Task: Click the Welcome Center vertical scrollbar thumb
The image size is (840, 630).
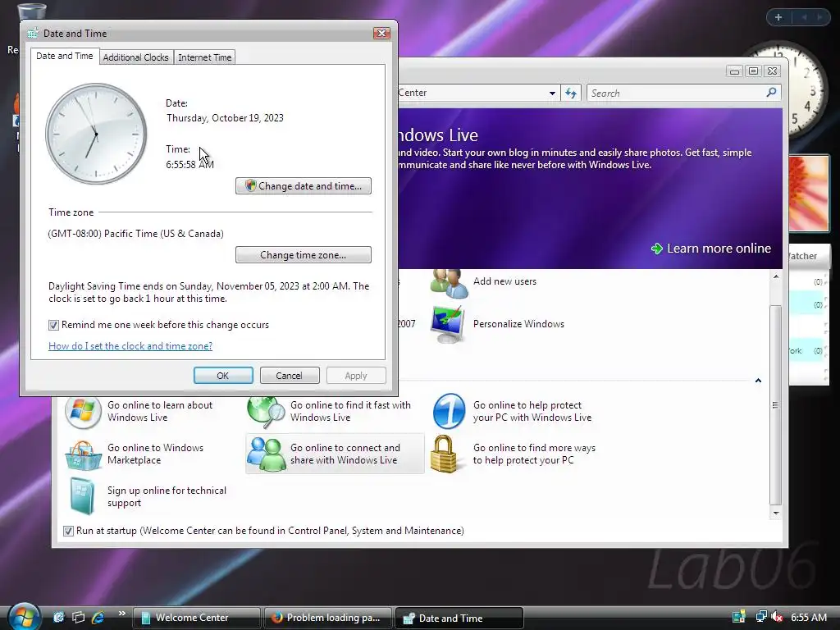Action: [x=775, y=405]
